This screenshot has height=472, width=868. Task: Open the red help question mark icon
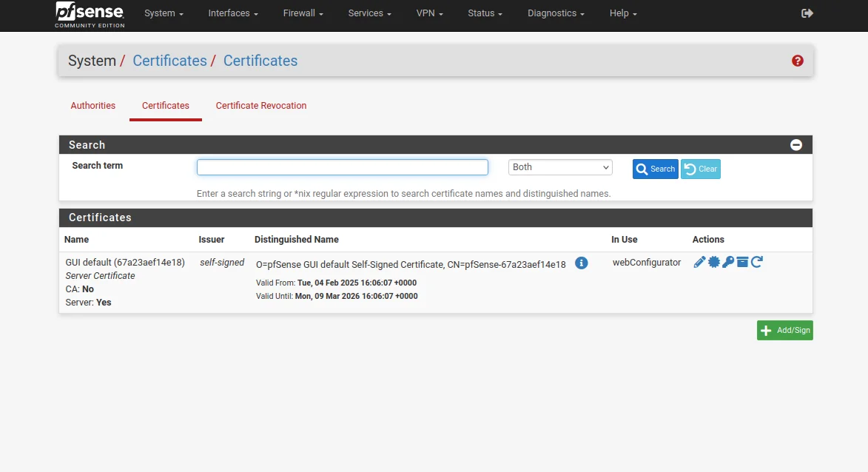[797, 61]
